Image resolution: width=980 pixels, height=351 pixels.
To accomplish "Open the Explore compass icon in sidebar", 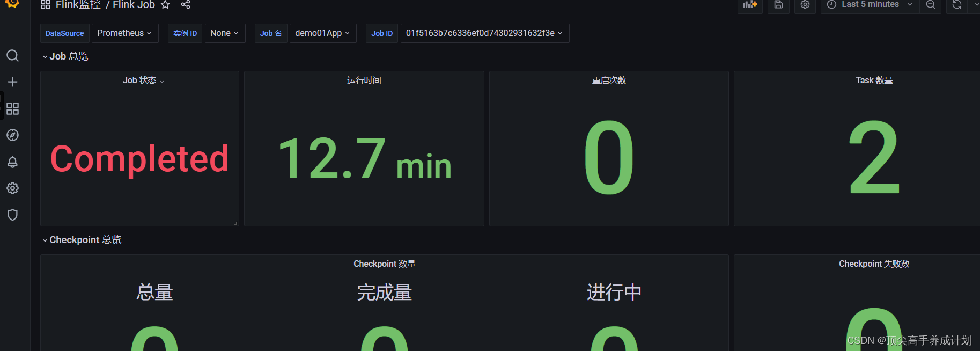I will [x=12, y=135].
